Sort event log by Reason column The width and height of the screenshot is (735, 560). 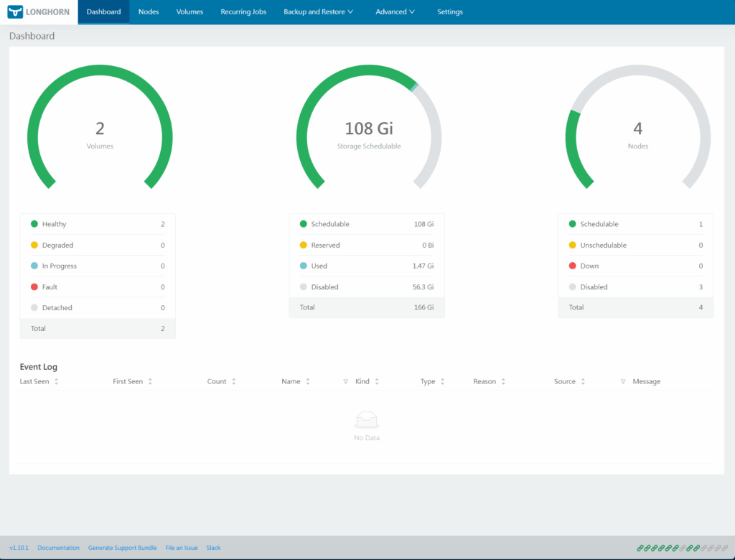tap(503, 381)
